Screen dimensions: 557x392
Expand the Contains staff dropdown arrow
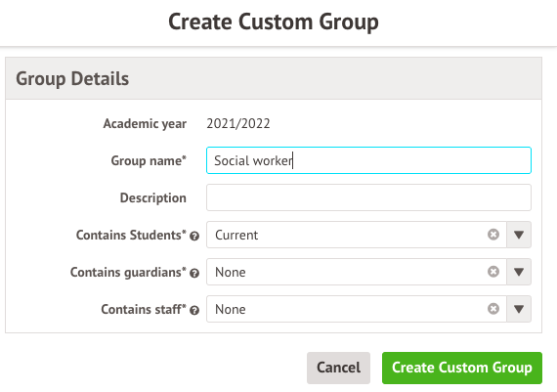519,309
